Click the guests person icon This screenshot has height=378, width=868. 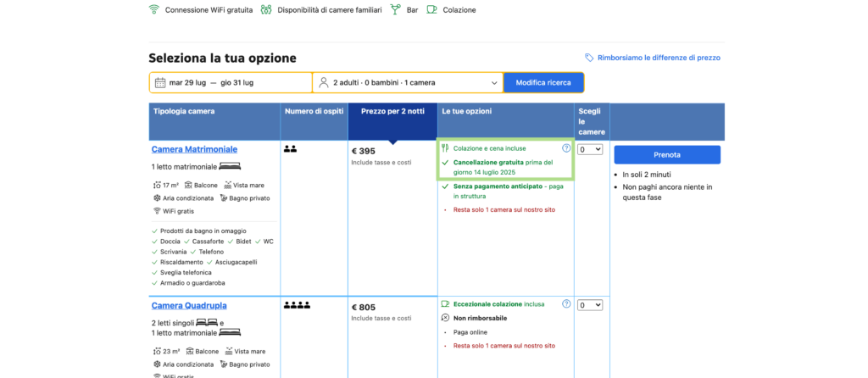pos(323,83)
